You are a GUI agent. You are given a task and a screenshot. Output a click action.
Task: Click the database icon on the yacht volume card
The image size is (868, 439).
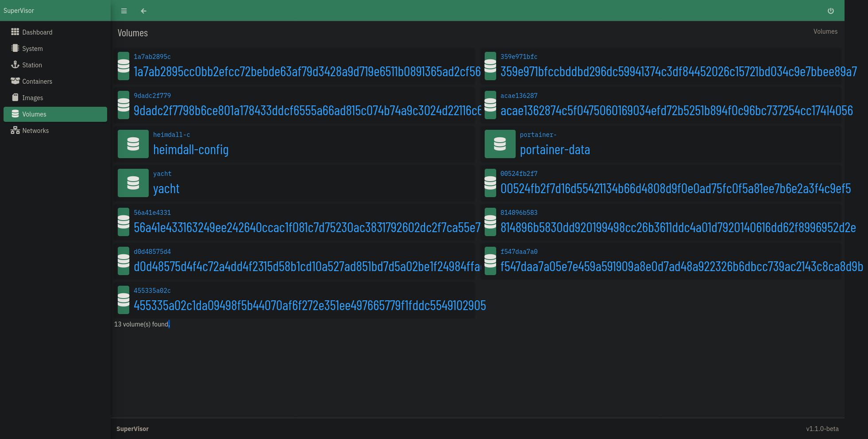click(133, 183)
